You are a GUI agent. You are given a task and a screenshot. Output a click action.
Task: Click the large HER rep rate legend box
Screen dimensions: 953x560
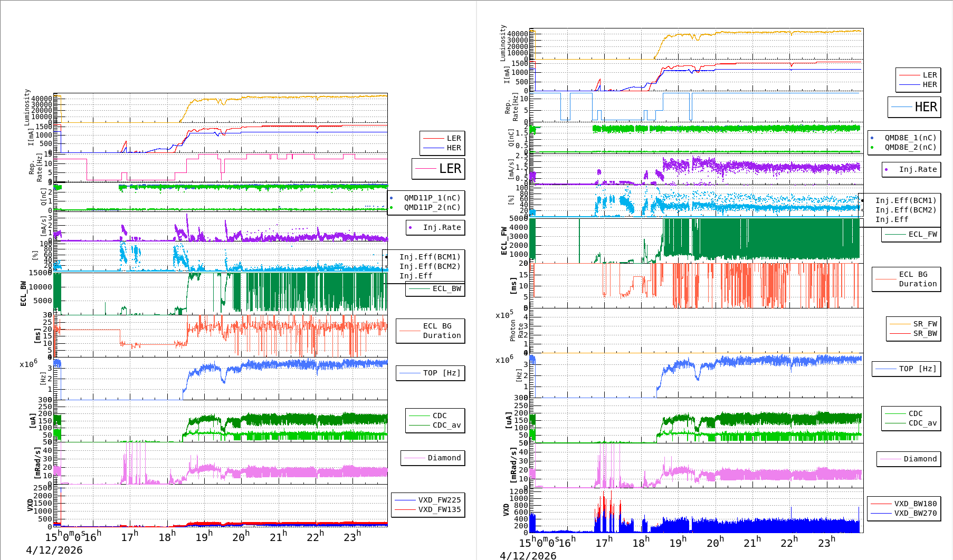[x=914, y=107]
